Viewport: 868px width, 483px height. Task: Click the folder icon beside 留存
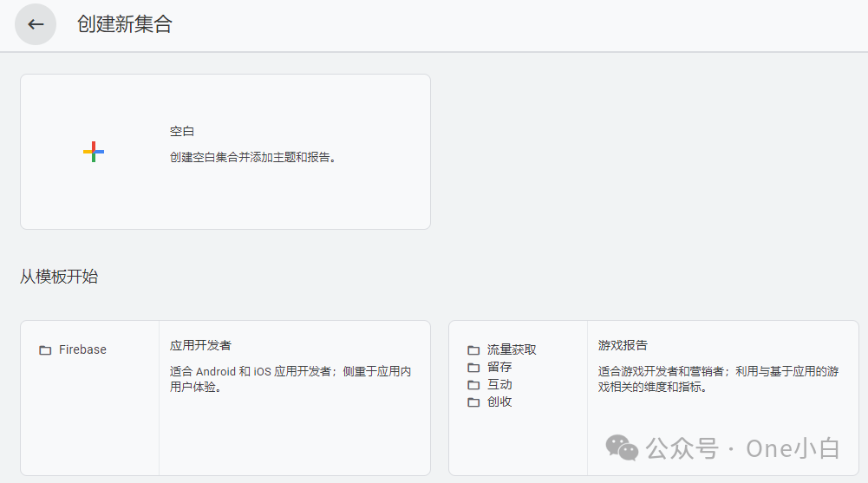(473, 368)
